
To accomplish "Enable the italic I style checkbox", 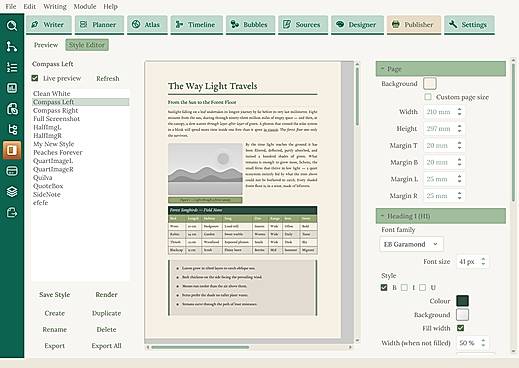I will click(404, 287).
